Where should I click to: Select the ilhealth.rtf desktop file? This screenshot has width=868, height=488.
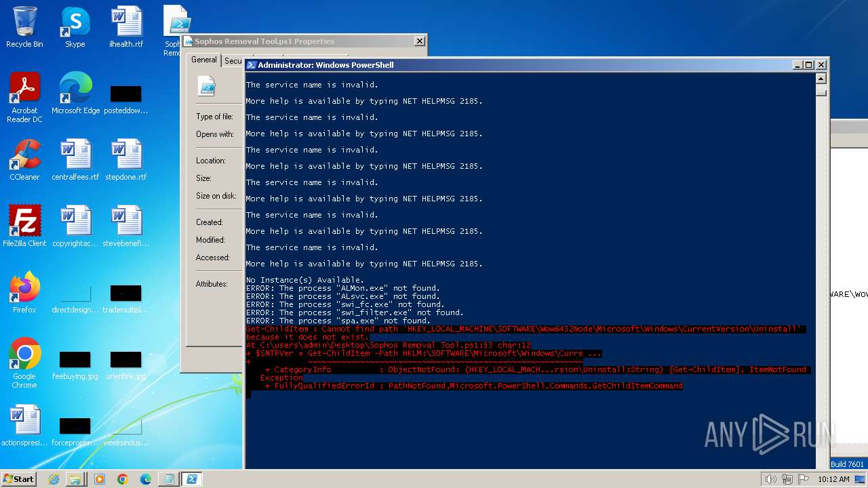pos(126,27)
